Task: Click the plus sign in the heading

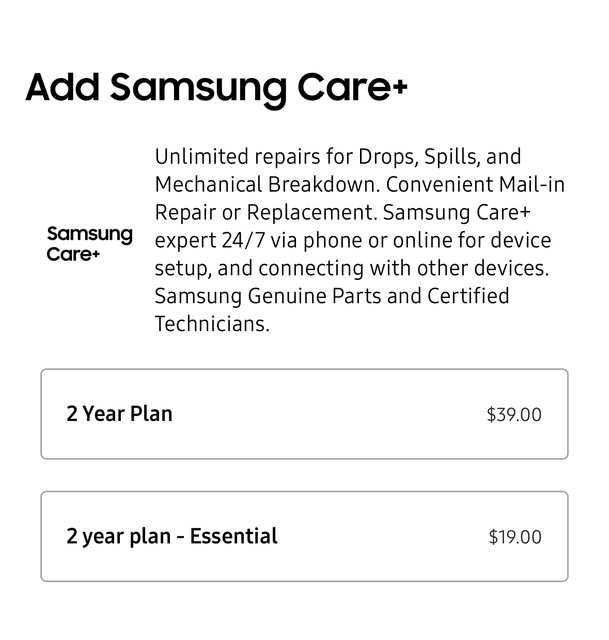Action: click(x=400, y=87)
